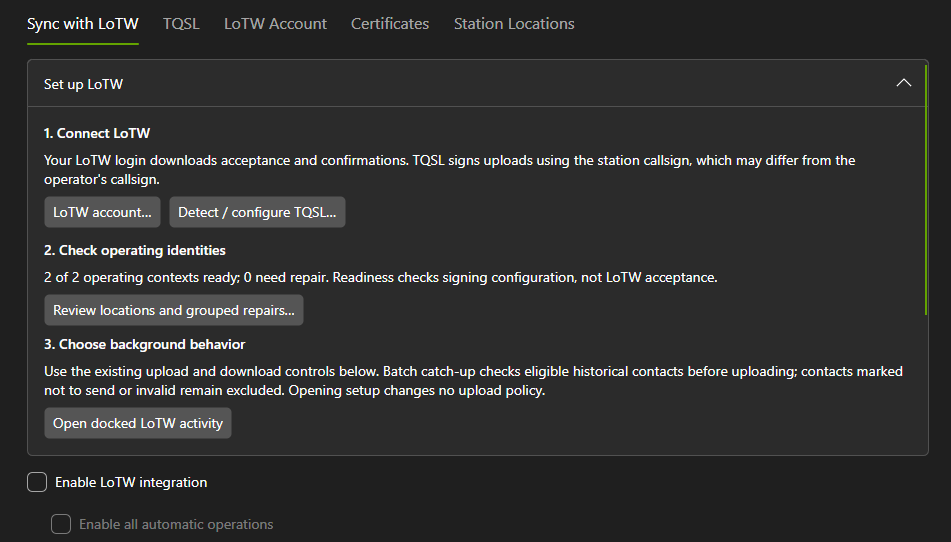Image resolution: width=951 pixels, height=542 pixels.
Task: Click Detect / configure TQSL... button
Action: point(257,212)
